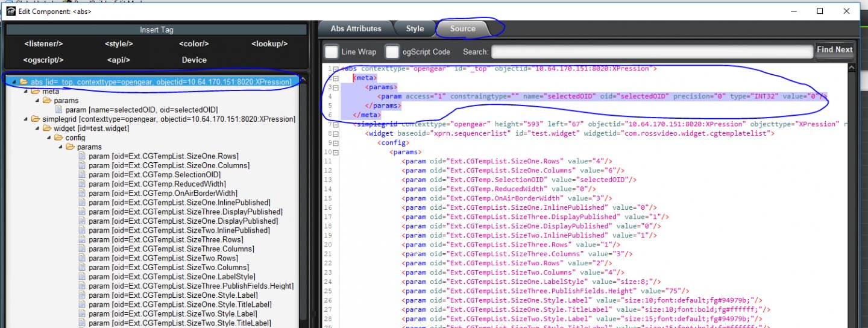Click the file icon of SizeThree.DisplayPublished param

82,212
